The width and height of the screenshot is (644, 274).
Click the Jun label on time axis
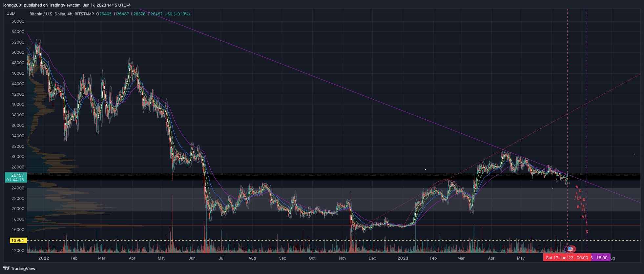tap(192, 258)
